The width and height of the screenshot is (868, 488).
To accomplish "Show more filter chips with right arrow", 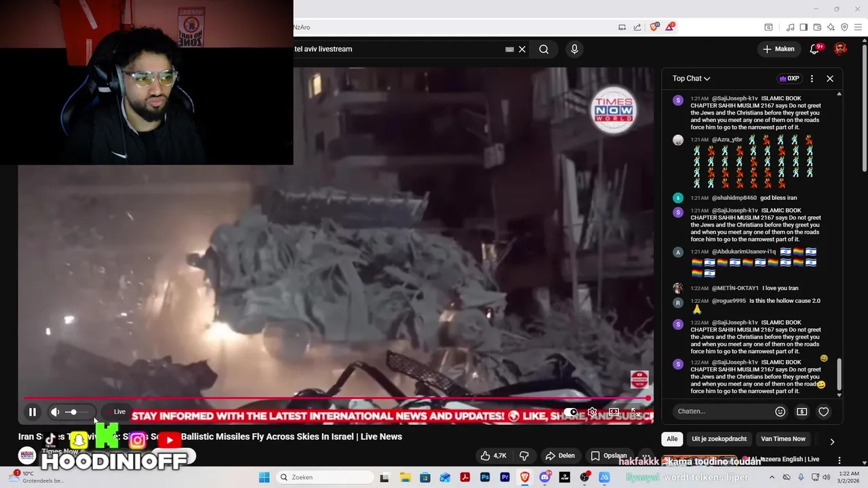I will [832, 441].
